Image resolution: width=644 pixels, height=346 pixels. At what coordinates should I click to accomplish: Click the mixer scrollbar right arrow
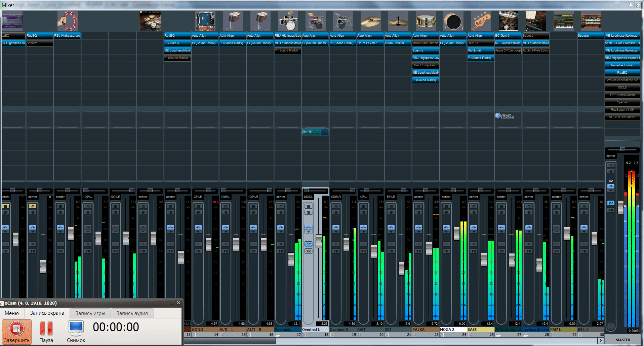601,341
